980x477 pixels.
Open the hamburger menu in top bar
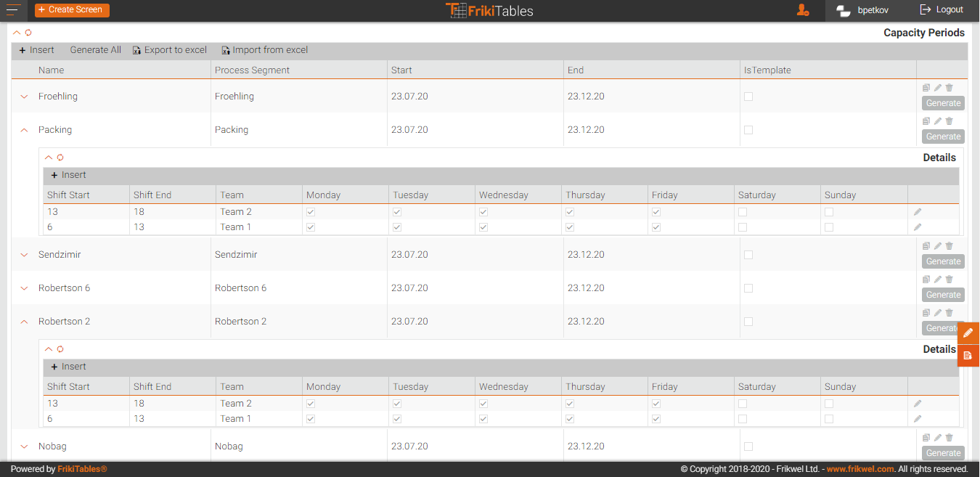pos(14,9)
